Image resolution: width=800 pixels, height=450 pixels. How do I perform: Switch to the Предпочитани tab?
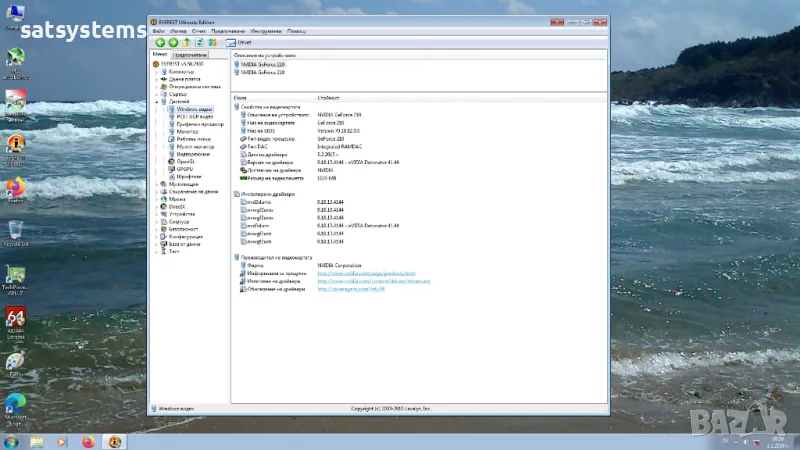coord(190,54)
